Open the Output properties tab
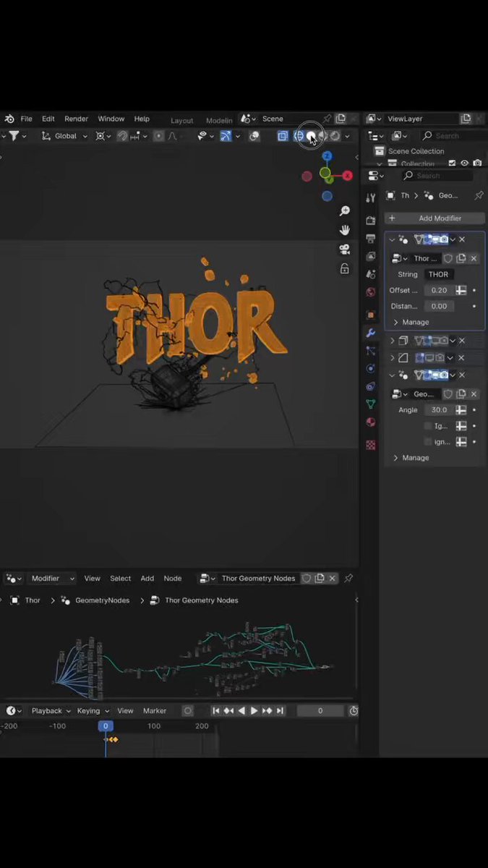This screenshot has width=488, height=868. click(371, 239)
